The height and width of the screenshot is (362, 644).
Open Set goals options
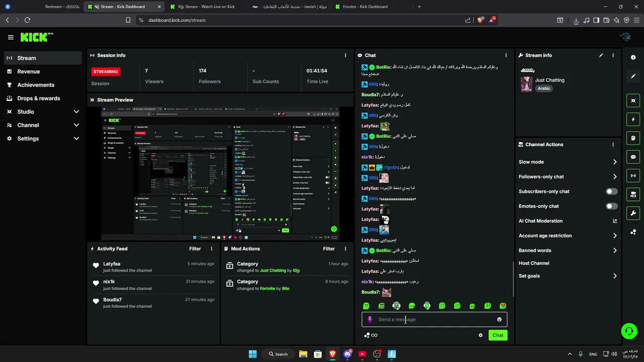[x=568, y=276]
